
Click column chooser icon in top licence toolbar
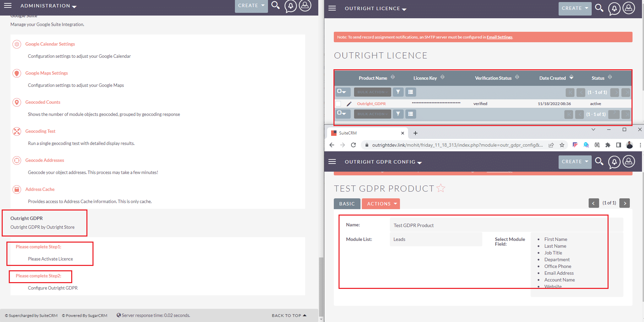click(x=411, y=92)
